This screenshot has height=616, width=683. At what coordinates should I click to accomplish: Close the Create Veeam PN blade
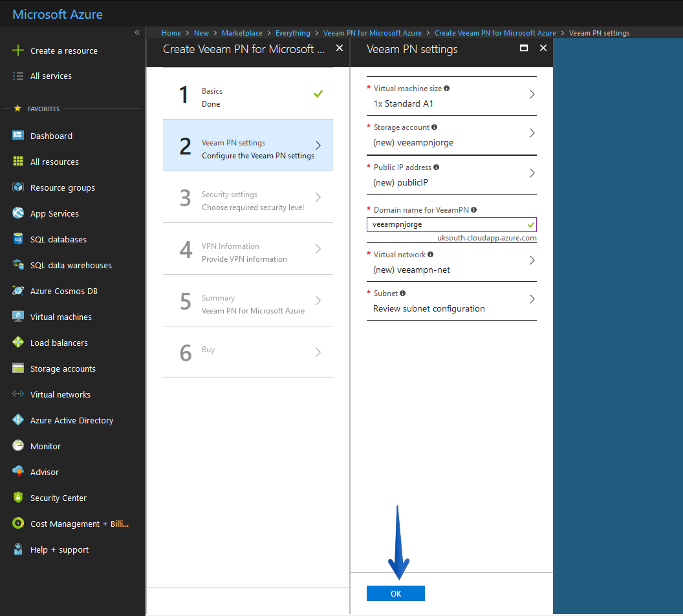click(340, 48)
